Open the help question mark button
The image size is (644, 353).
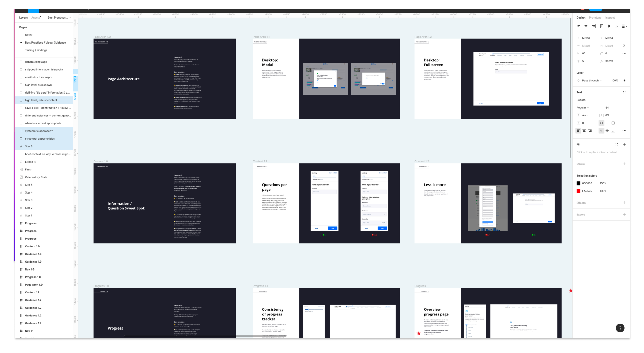tap(620, 328)
